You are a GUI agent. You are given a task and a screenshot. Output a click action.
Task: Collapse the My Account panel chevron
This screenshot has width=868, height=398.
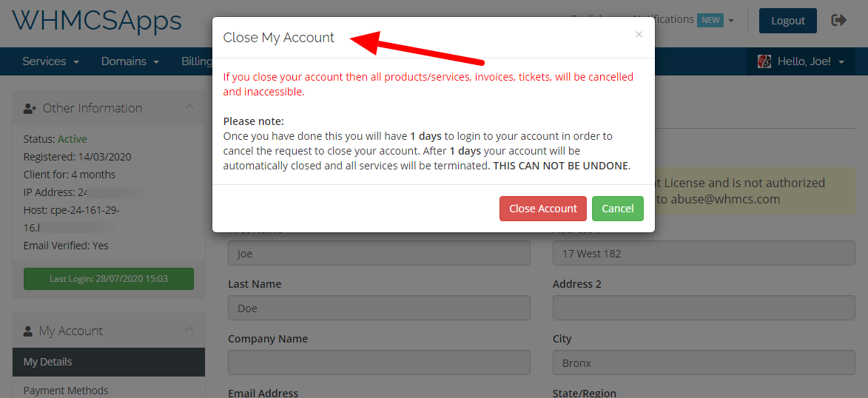coord(189,329)
